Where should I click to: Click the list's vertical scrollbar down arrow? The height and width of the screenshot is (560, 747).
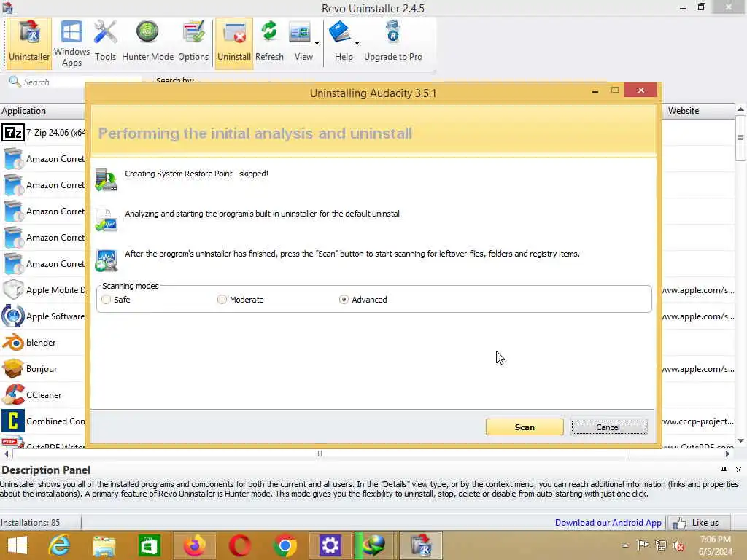click(x=740, y=440)
